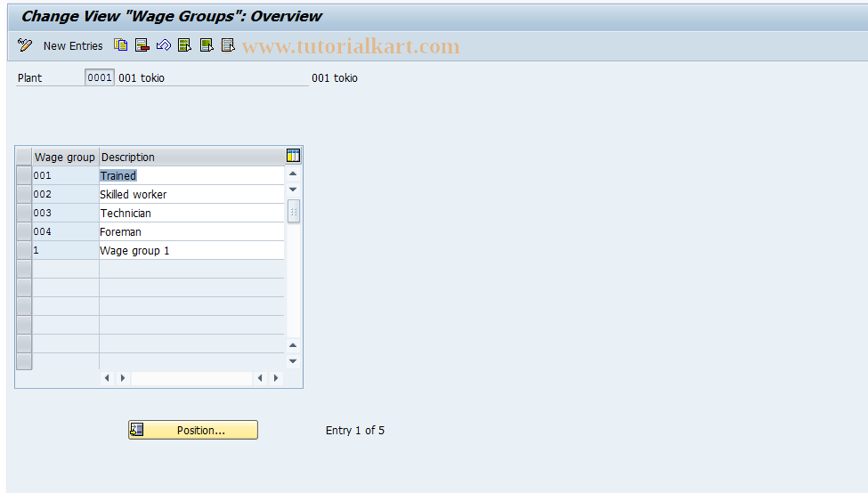Screen dimensions: 868x493
Task: Click the first horizontal scroll left arrow
Action: pos(107,378)
